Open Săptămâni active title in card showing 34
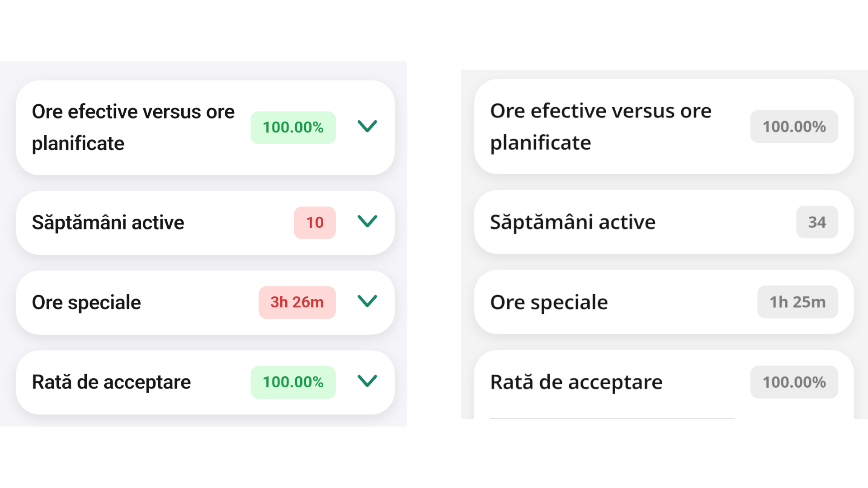The height and width of the screenshot is (488, 868). (572, 222)
